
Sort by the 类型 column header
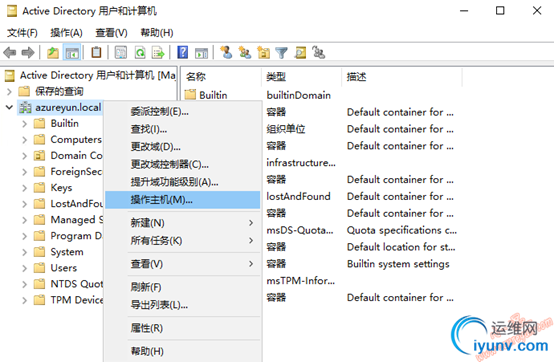[x=302, y=77]
